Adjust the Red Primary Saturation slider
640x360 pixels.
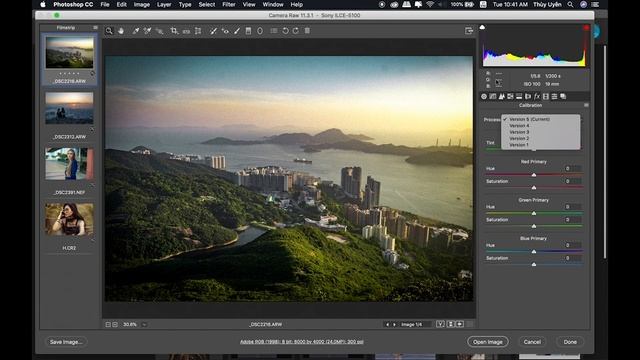coord(534,188)
